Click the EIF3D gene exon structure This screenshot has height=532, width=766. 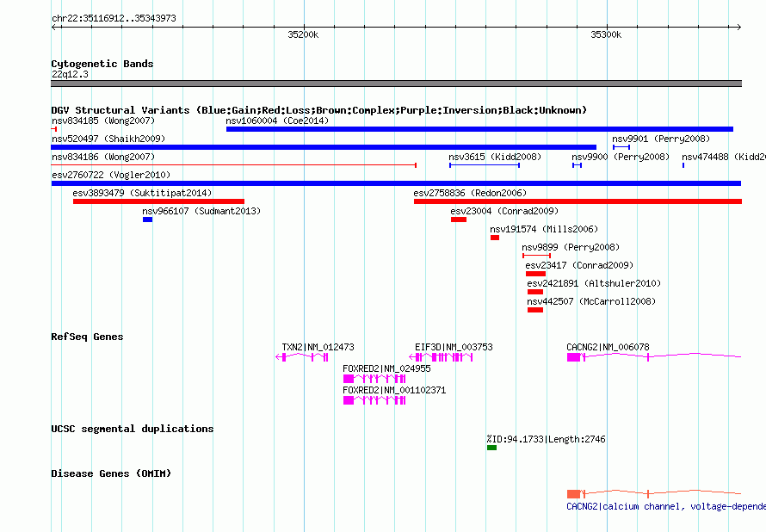click(x=441, y=357)
